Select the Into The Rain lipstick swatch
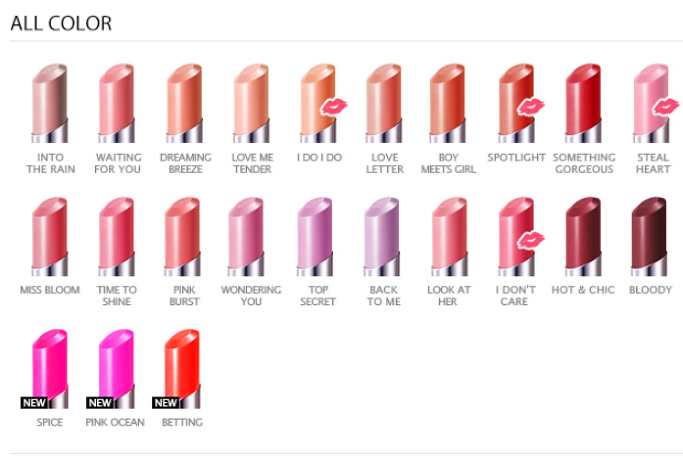Screen dimensions: 683x456 (50, 103)
